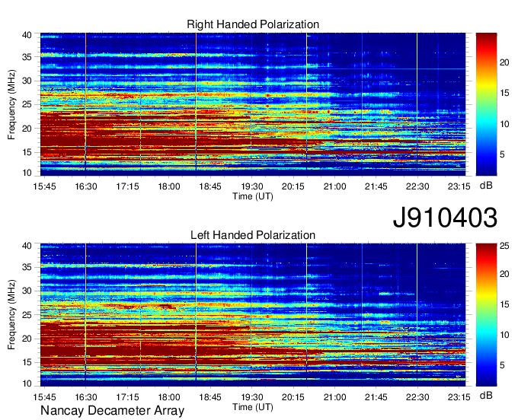Image resolution: width=518 pixels, height=420 pixels.
Task: Click the 25 MHz tick on upper plot
Action: coord(27,105)
